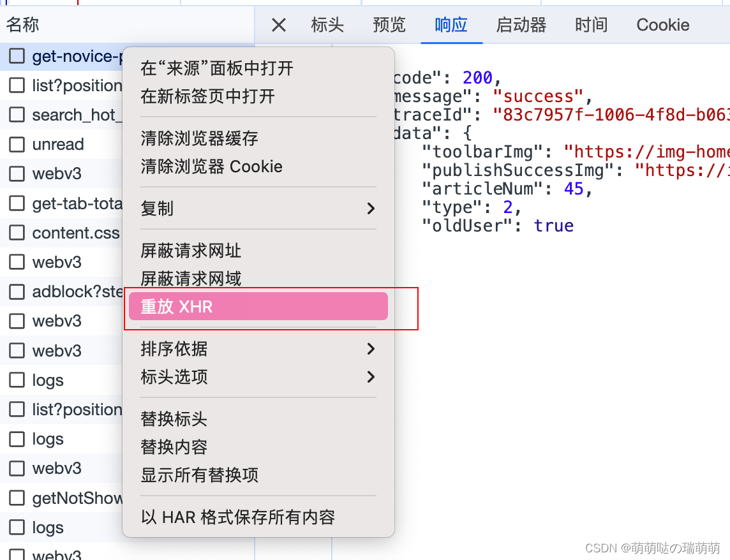The height and width of the screenshot is (560, 730).
Task: Check the checkbox next to getNotShow request
Action: coord(17,498)
